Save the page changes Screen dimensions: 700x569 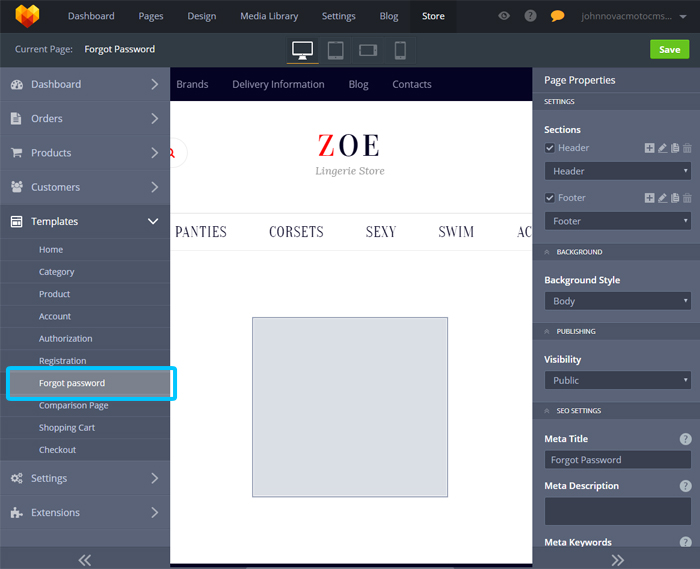(x=670, y=50)
